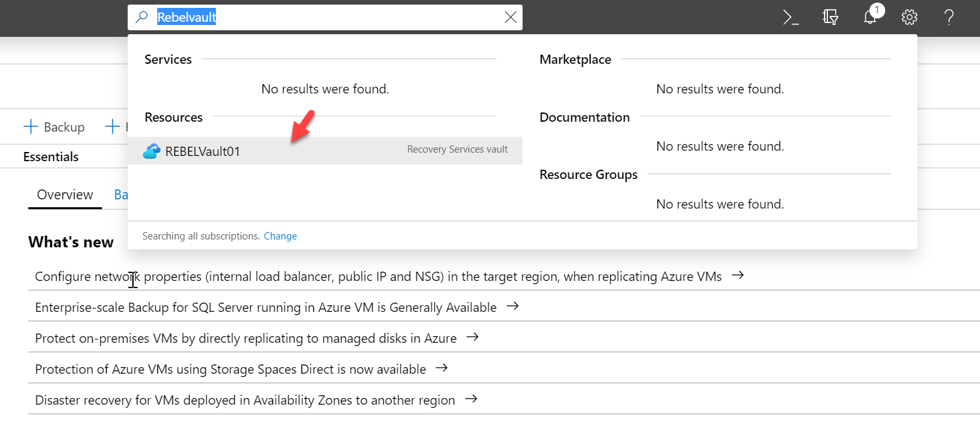Click the plus icon beside Backup
Viewport: 980px width, 425px height.
pos(31,127)
